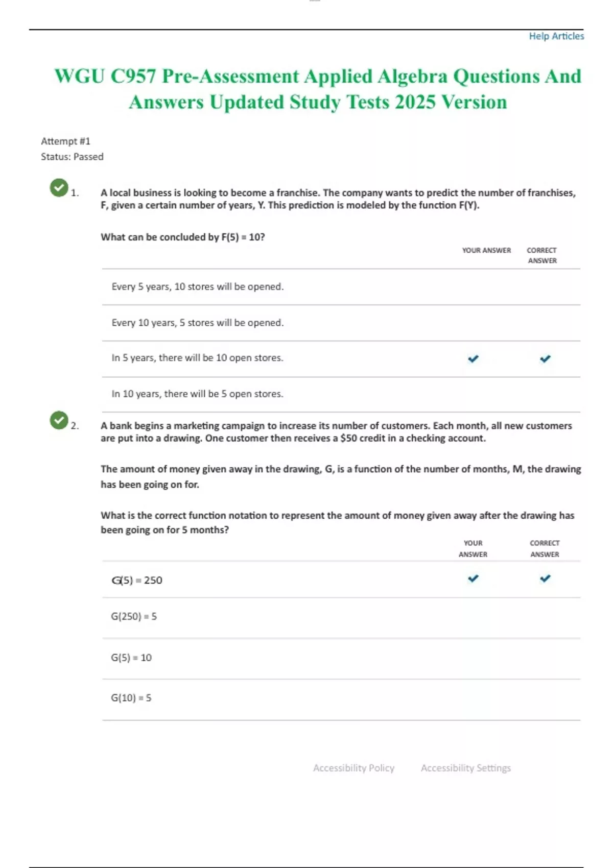This screenshot has width=613, height=868.
Task: Choose option 'In 10 years, there will be 5 open stores'
Action: point(197,394)
